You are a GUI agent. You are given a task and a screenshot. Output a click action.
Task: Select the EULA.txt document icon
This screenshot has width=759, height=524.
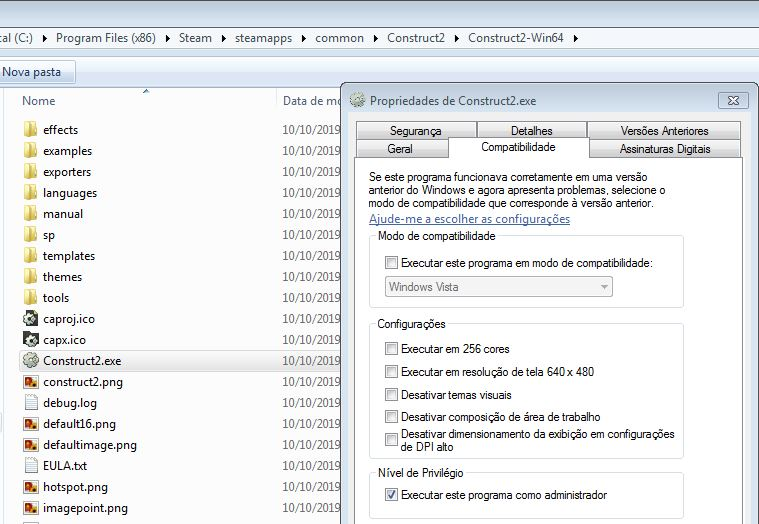[x=30, y=465]
